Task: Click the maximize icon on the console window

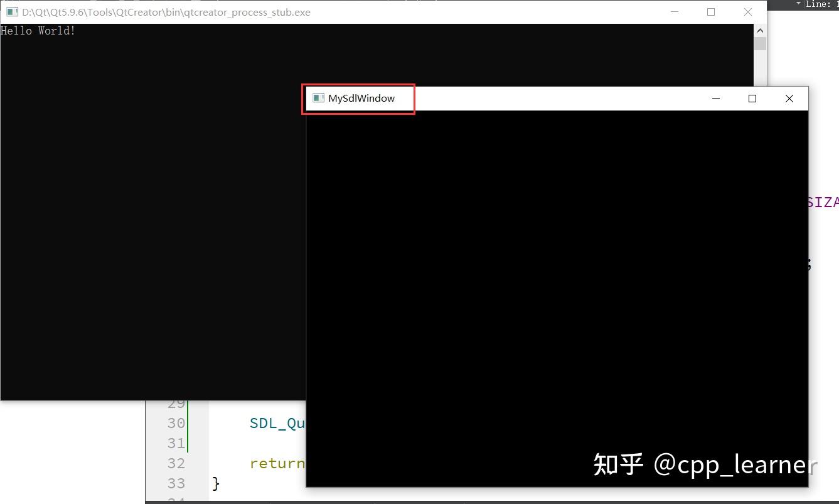Action: pos(711,11)
